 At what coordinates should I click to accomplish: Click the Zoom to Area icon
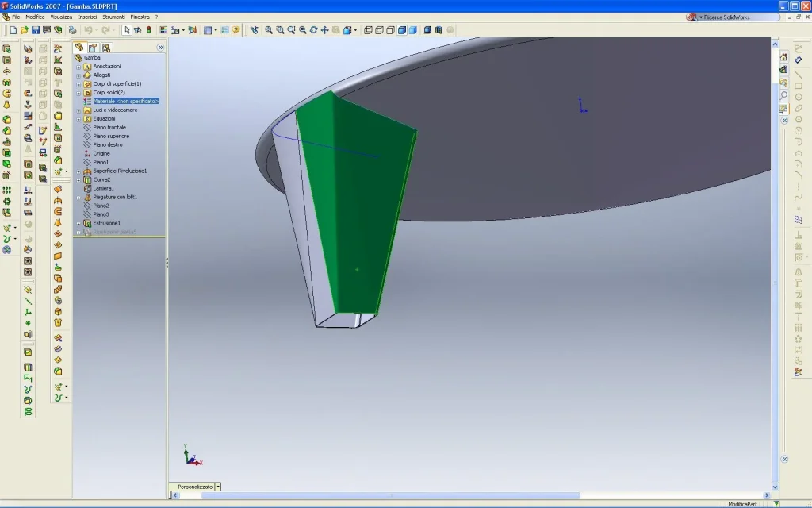click(280, 30)
